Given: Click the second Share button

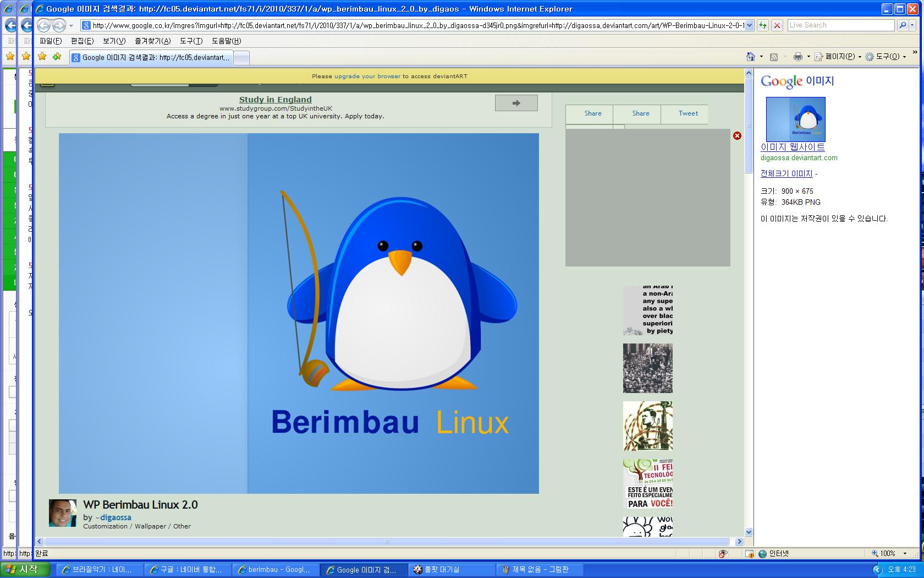Looking at the screenshot, I should point(637,113).
